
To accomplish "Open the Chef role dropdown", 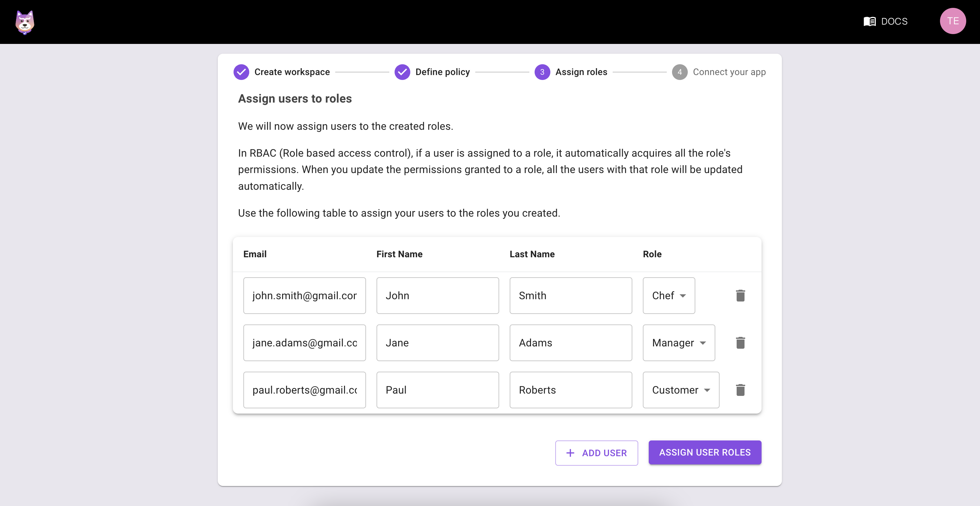I will [x=668, y=295].
